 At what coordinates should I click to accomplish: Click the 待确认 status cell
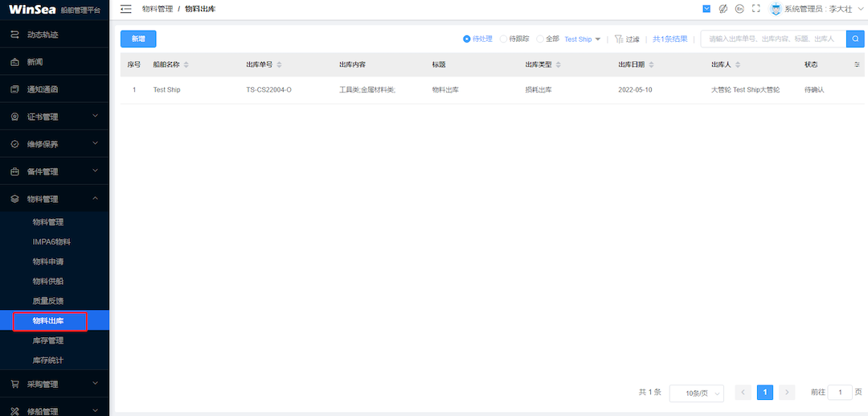[814, 90]
